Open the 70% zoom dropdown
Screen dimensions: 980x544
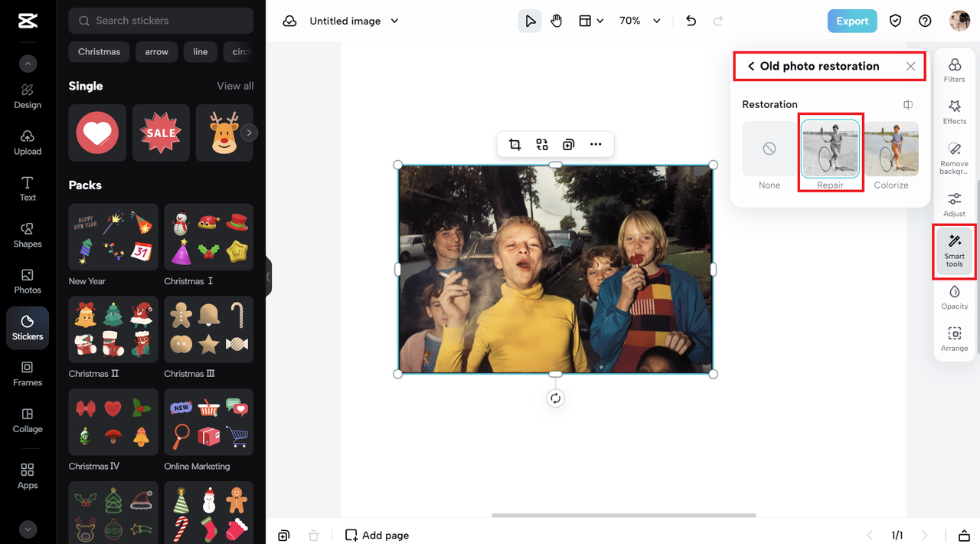(639, 21)
